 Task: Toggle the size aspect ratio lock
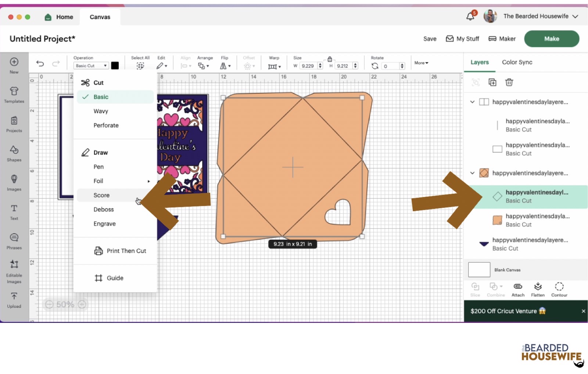(330, 59)
